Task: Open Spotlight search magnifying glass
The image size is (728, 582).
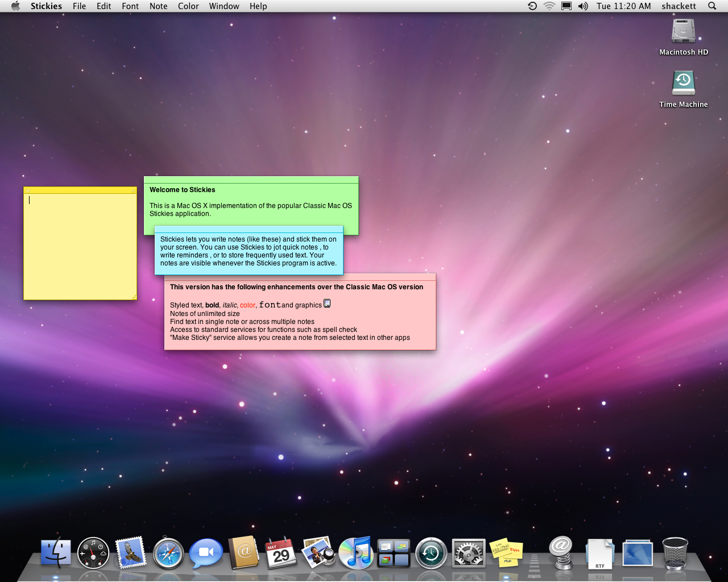Action: (712, 6)
